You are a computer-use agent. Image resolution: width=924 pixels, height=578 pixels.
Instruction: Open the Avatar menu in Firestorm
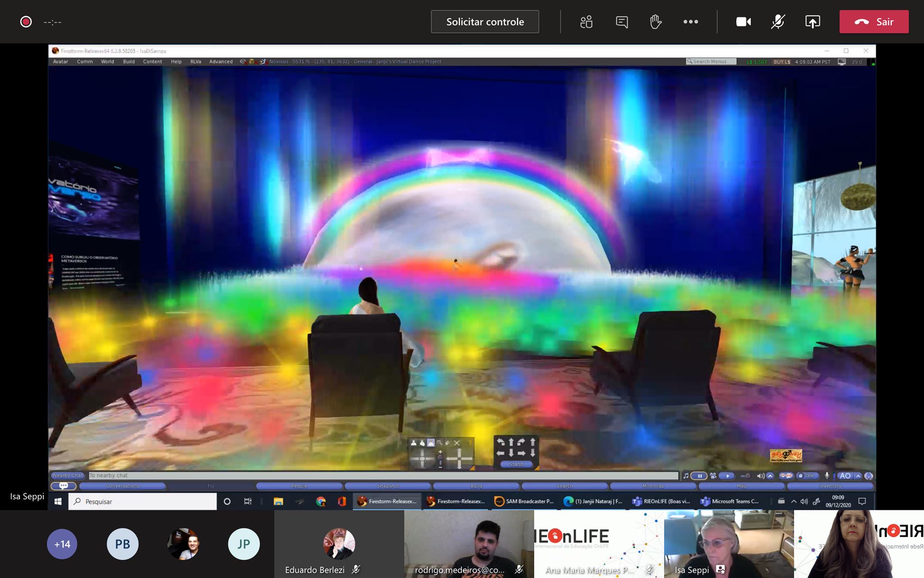[x=60, y=61]
